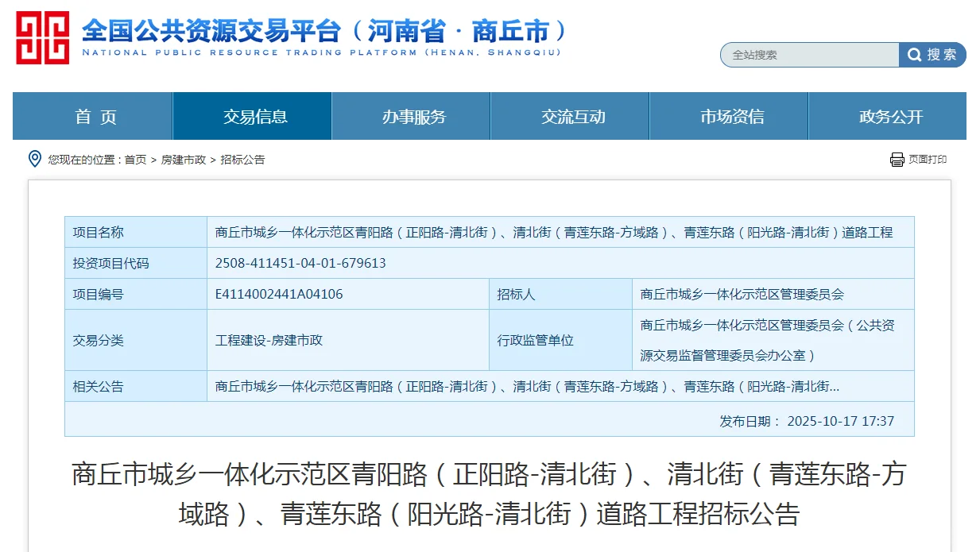Open the truncated 相关公告 announcement link
The width and height of the screenshot is (980, 552).
coord(527,387)
